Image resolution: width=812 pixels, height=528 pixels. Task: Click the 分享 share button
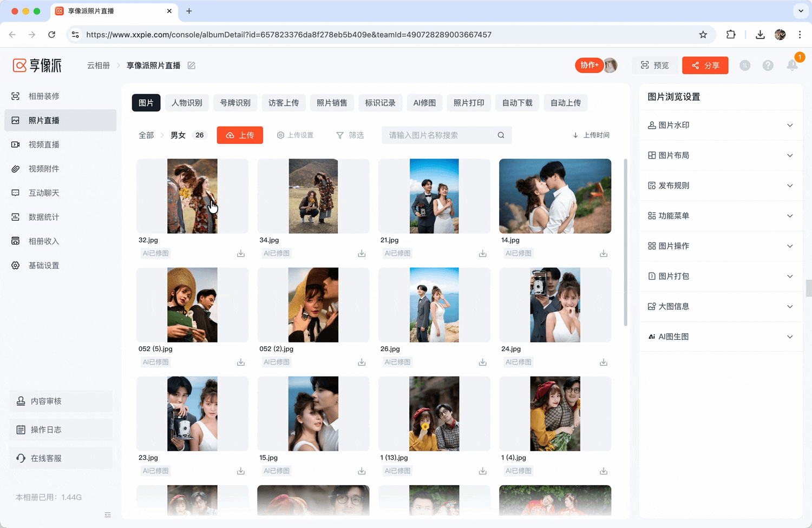click(x=705, y=65)
